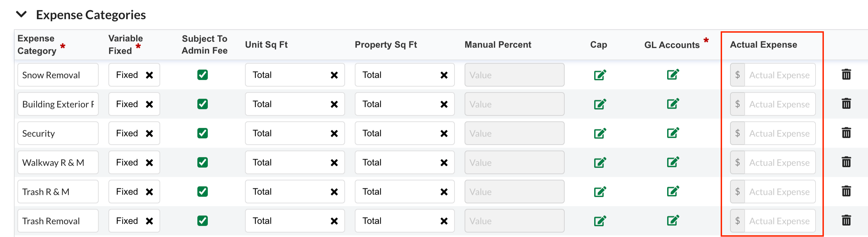
Task: Open GL Accounts editor for Trash R & M
Action: tap(673, 191)
